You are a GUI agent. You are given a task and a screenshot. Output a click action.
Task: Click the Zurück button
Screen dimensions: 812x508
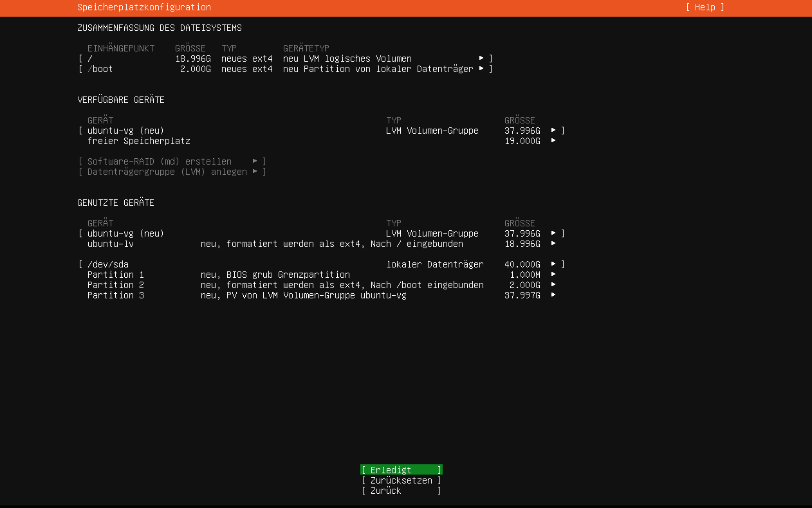[x=401, y=491]
